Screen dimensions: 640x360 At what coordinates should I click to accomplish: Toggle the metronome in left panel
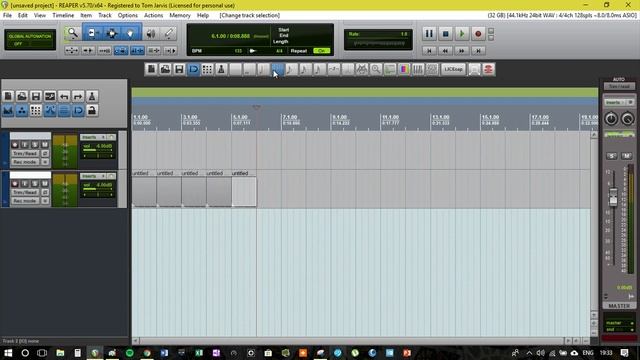point(92,96)
